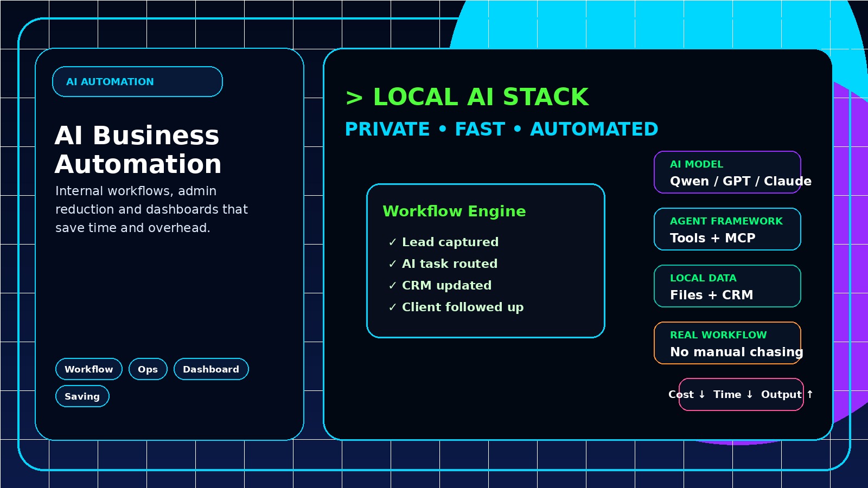The image size is (868, 488).
Task: Open the AI MODEL card
Action: point(727,172)
